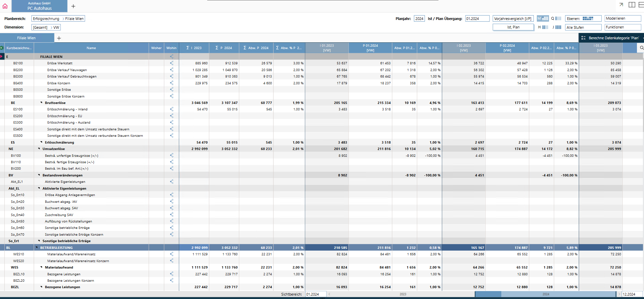The image size is (644, 299).
Task: Collapse the Umsatzerlöse group
Action: coord(39,149)
